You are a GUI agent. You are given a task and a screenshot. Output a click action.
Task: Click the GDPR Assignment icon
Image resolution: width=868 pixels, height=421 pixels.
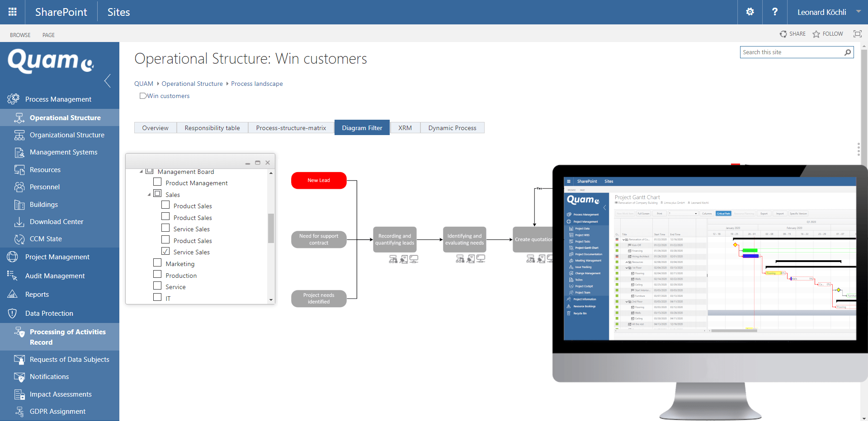pyautogui.click(x=19, y=412)
